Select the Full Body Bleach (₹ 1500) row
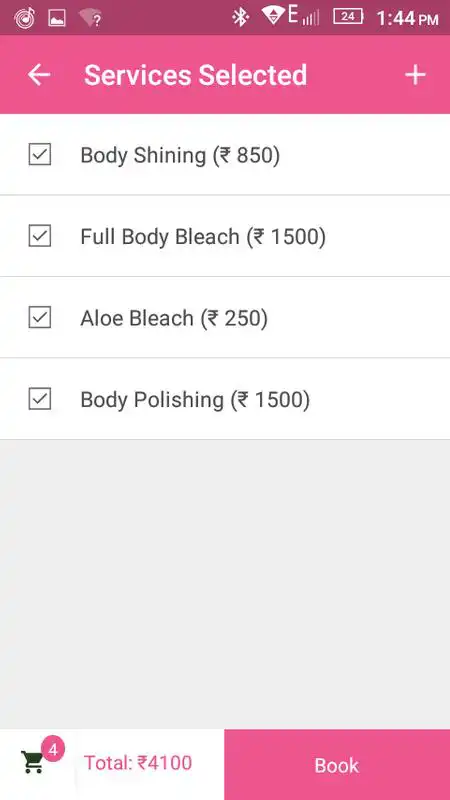Viewport: 450px width, 800px height. (x=225, y=236)
